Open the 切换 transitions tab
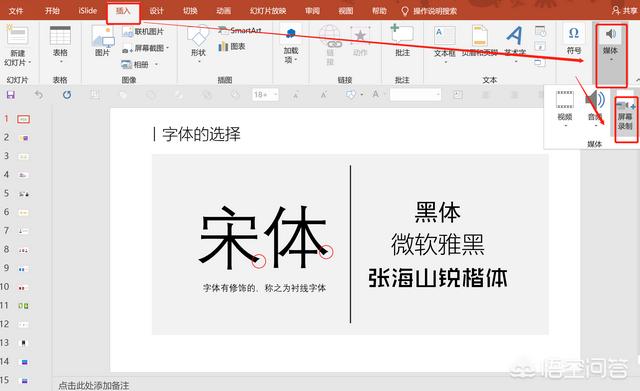Viewport: 640px width, 391px height. pyautogui.click(x=190, y=11)
